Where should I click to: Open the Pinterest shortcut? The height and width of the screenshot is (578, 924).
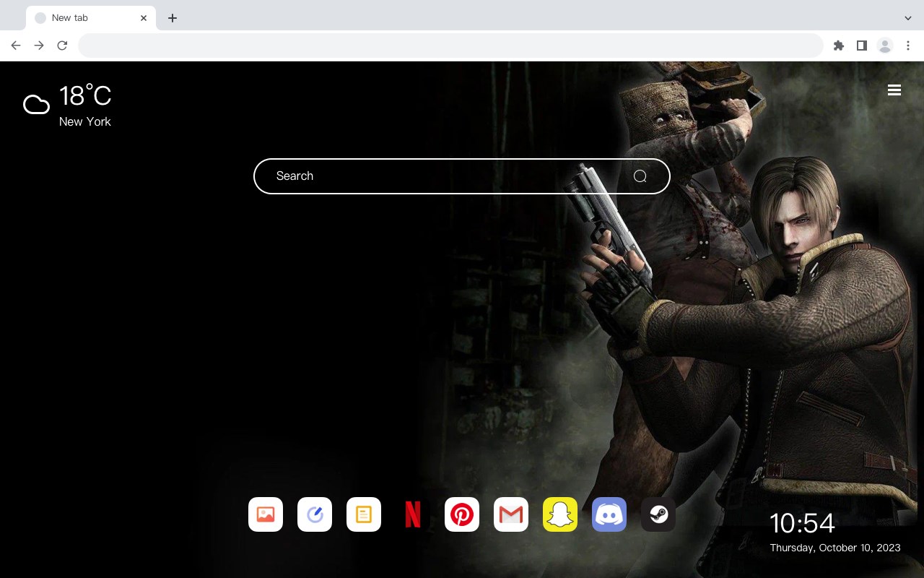(462, 514)
